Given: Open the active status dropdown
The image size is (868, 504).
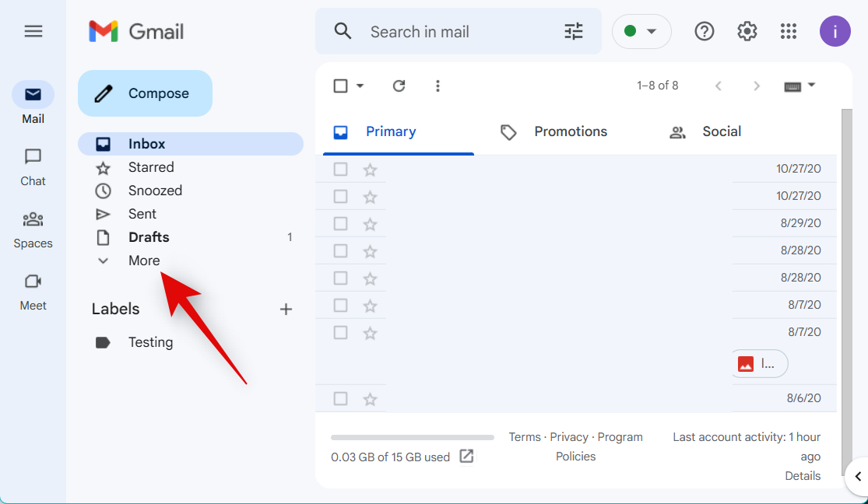Looking at the screenshot, I should pos(641,32).
